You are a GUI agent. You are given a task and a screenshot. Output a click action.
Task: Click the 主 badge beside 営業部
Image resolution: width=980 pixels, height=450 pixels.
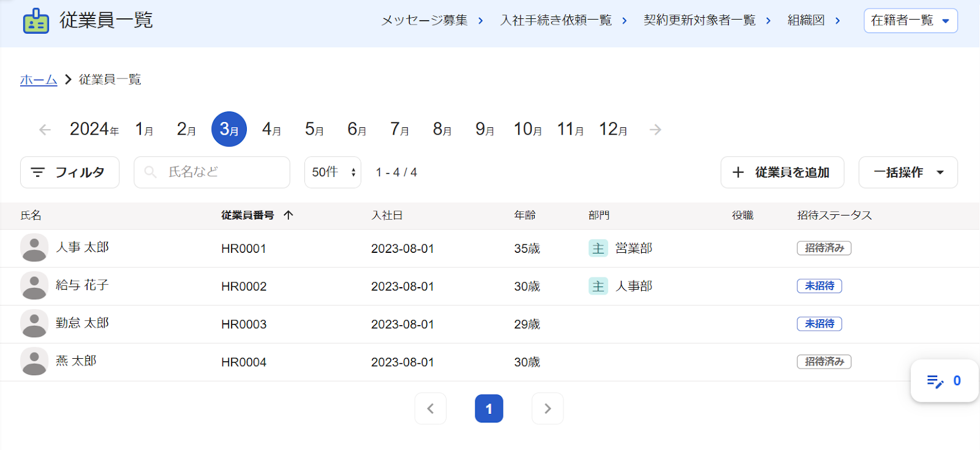coord(598,248)
